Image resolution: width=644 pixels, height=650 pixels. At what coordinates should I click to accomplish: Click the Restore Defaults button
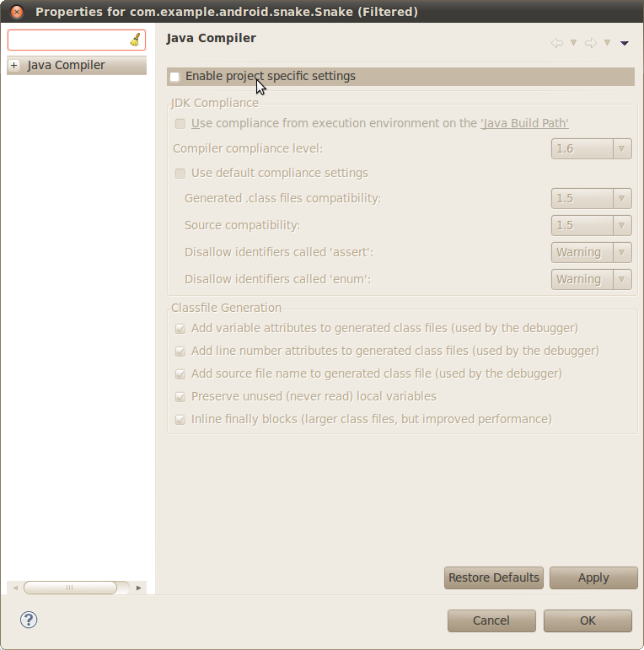point(494,577)
